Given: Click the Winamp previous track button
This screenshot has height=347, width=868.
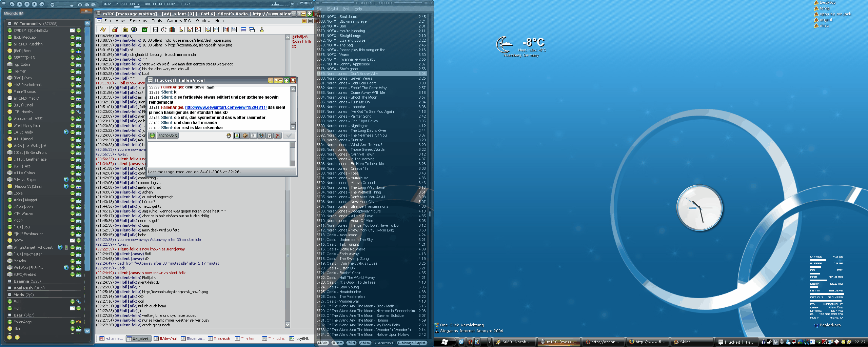Looking at the screenshot, I should coord(12,4).
